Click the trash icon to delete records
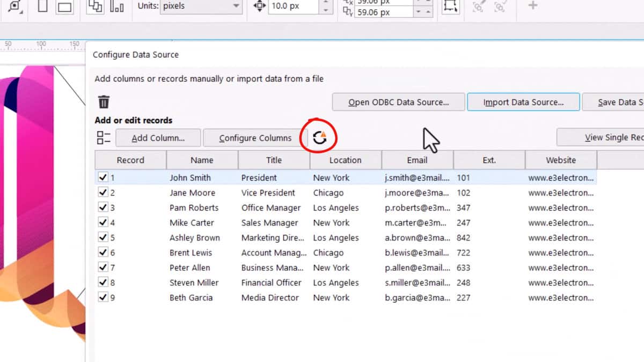The height and width of the screenshot is (362, 644). (104, 101)
